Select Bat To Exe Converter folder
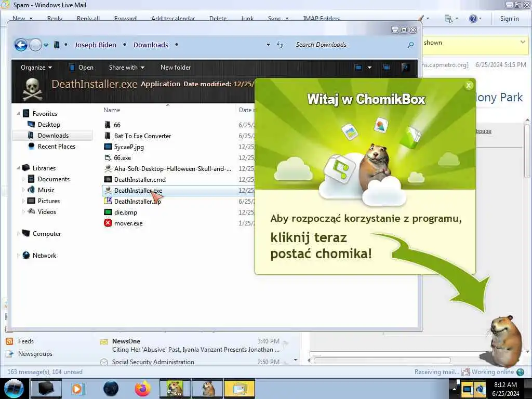The image size is (532, 399). tap(142, 136)
